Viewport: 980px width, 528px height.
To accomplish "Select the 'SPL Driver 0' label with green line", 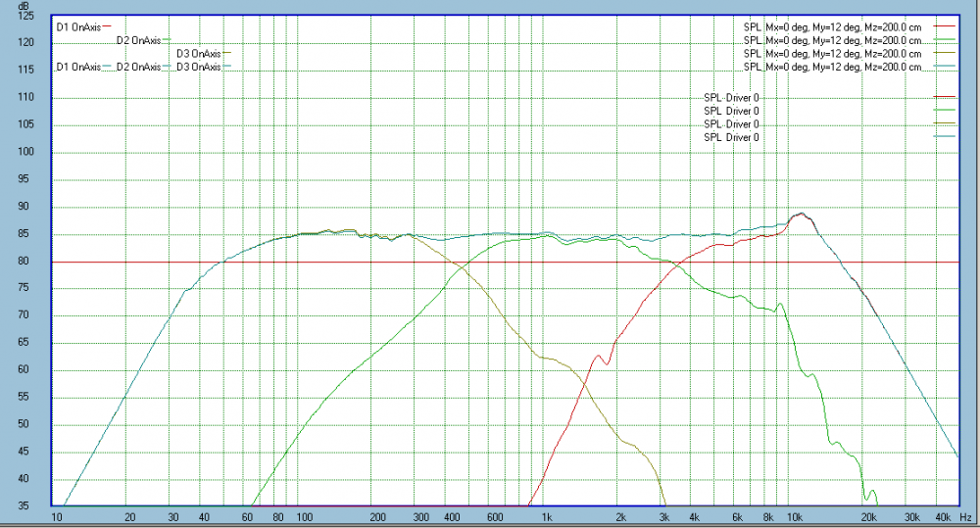I will pyautogui.click(x=731, y=112).
